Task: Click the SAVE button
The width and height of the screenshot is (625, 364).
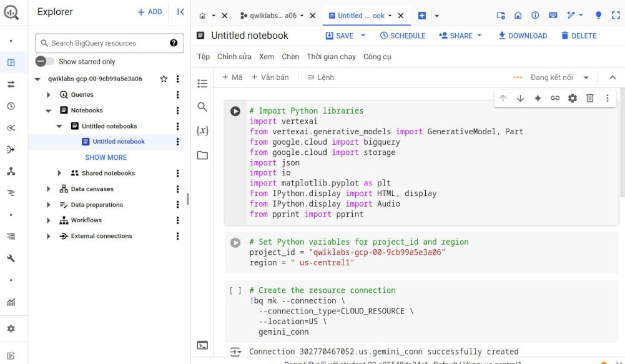Action: pos(340,36)
